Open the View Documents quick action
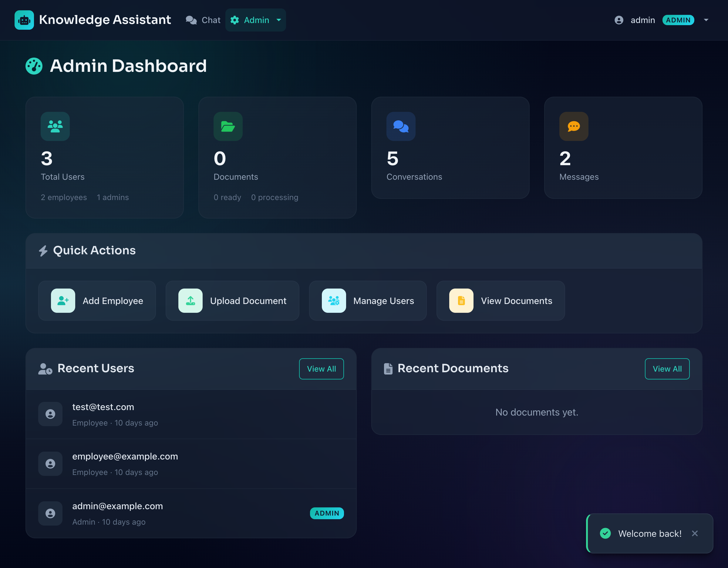This screenshot has width=728, height=568. 501,301
